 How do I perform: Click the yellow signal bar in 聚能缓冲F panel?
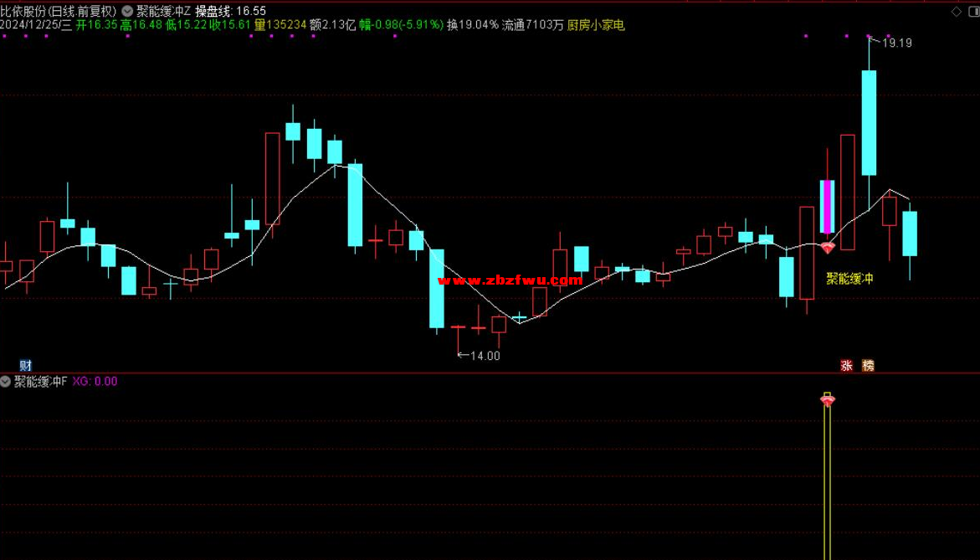pyautogui.click(x=827, y=481)
